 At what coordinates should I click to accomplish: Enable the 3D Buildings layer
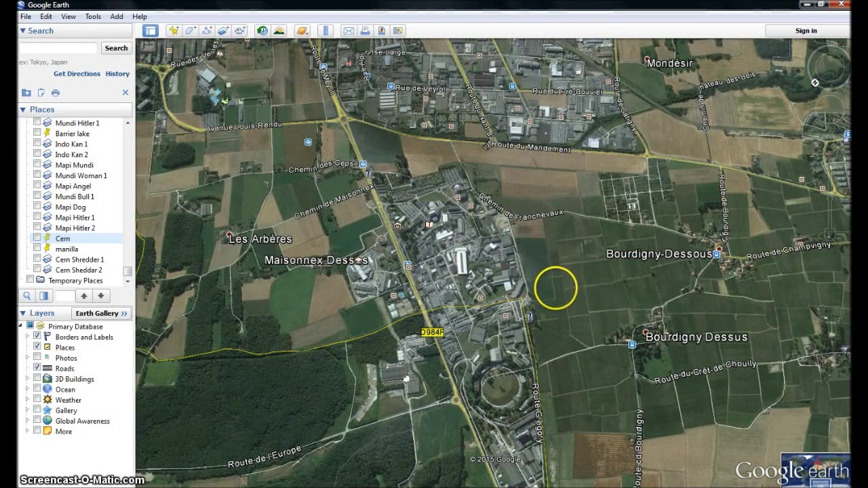point(37,379)
